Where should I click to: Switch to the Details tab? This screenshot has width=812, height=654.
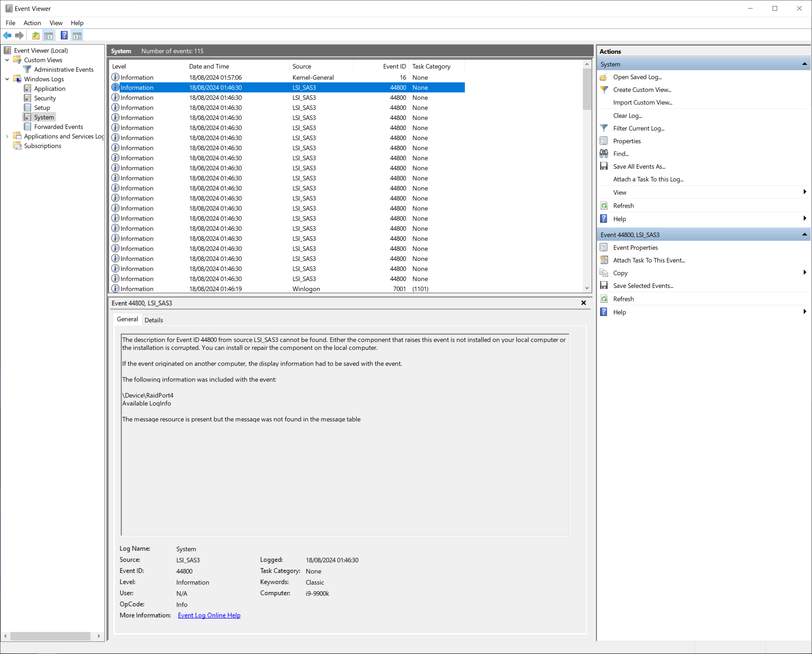click(153, 320)
